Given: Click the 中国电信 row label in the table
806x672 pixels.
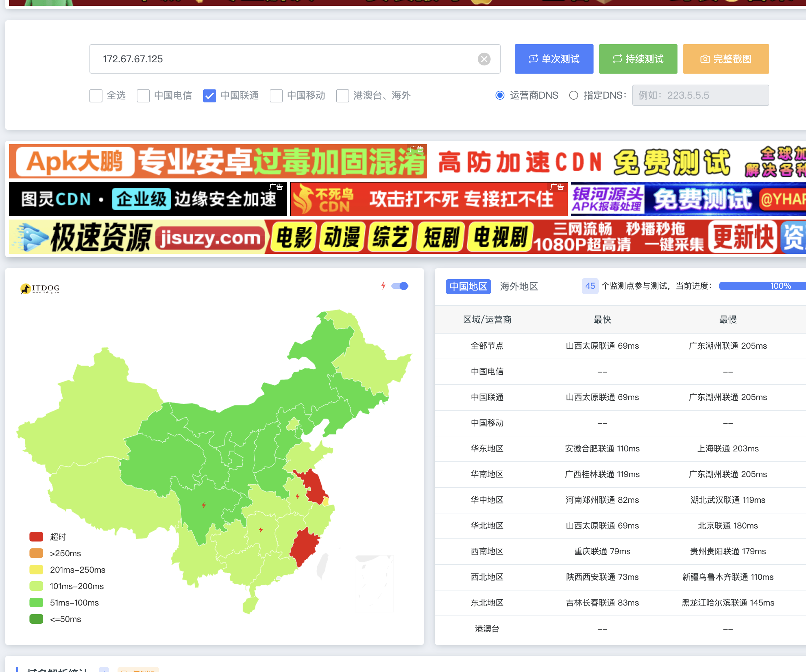Looking at the screenshot, I should pyautogui.click(x=487, y=372).
